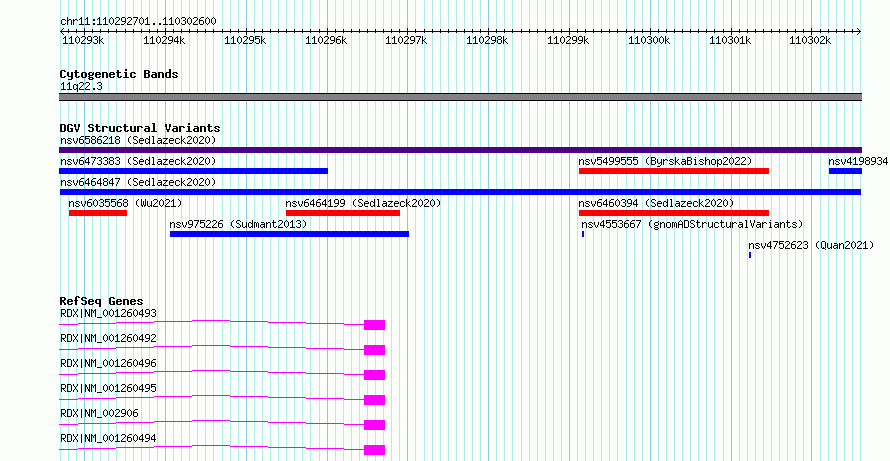Image resolution: width=890 pixels, height=461 pixels.
Task: Click the 110300k ruler tick label
Action: (x=649, y=41)
